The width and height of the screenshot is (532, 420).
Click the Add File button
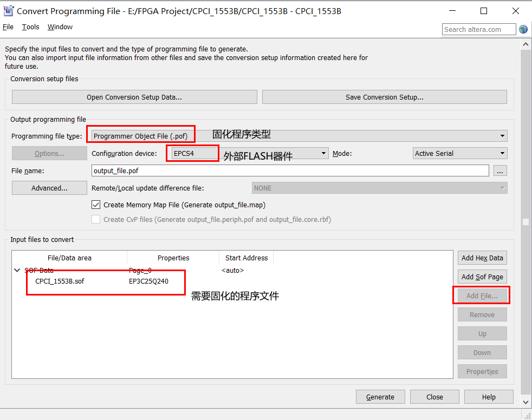[x=482, y=295]
